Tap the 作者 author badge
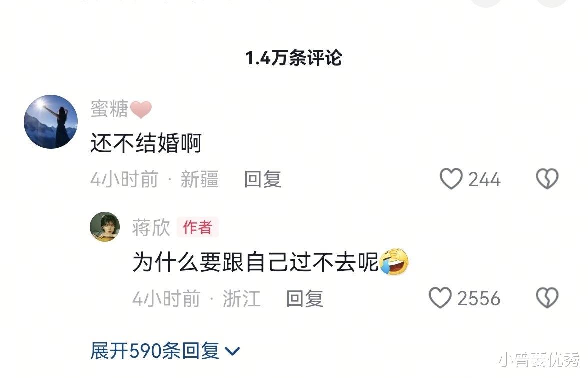This screenshot has width=588, height=378. point(197,227)
